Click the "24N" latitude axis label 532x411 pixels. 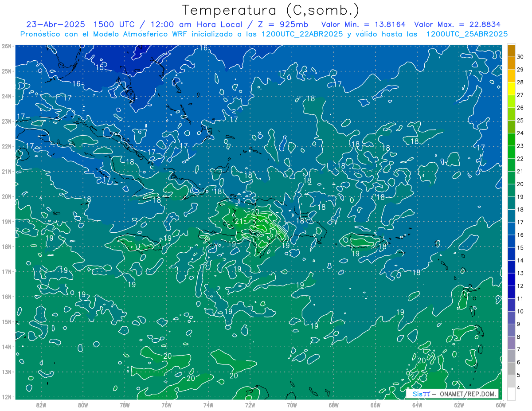coord(6,96)
